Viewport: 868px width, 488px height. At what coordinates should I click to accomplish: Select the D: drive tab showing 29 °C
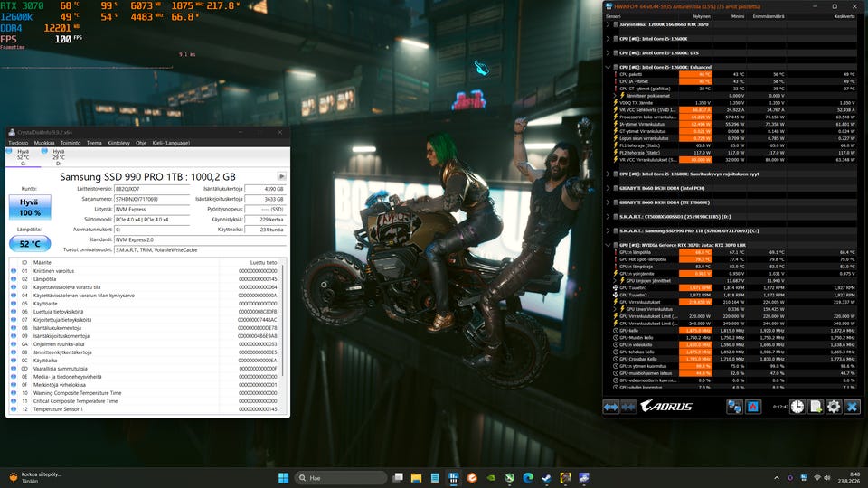point(59,157)
